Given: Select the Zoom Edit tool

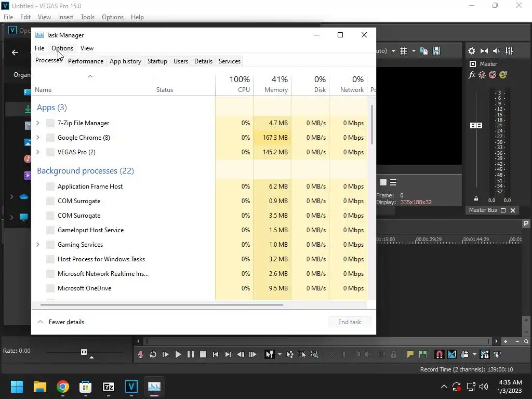Looking at the screenshot, I should pos(314,354).
